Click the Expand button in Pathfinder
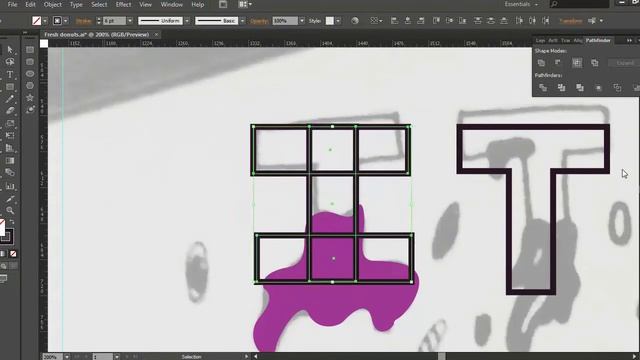The image size is (640, 360). click(625, 63)
